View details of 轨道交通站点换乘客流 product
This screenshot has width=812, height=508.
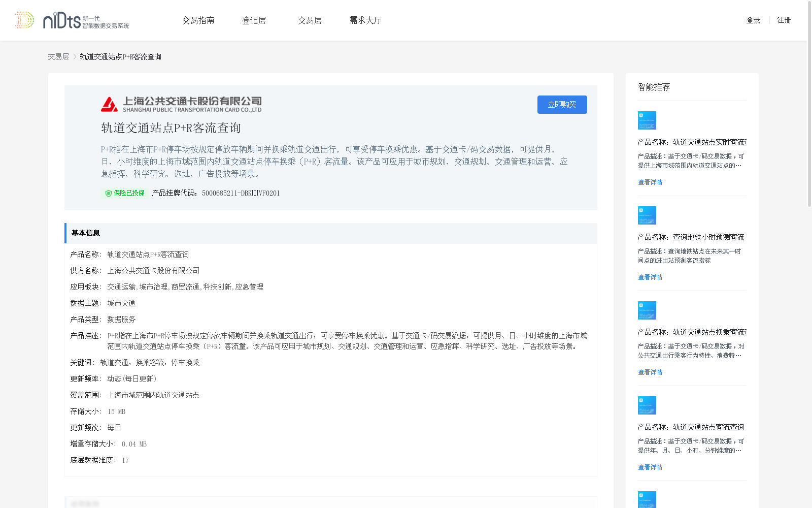[650, 372]
